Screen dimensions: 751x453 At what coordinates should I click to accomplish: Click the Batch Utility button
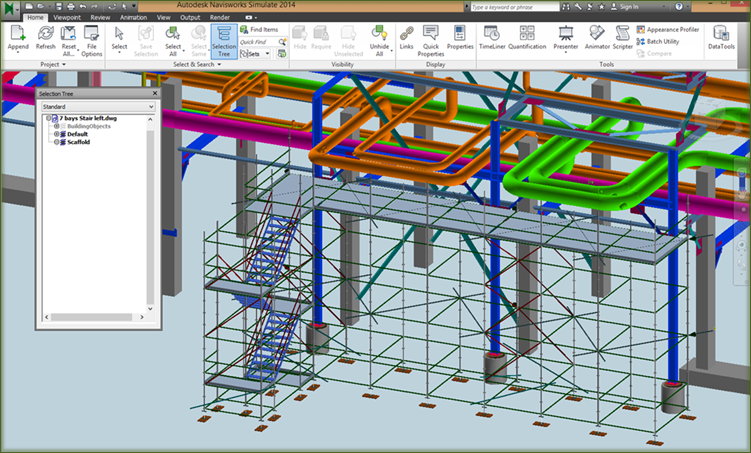pos(660,42)
